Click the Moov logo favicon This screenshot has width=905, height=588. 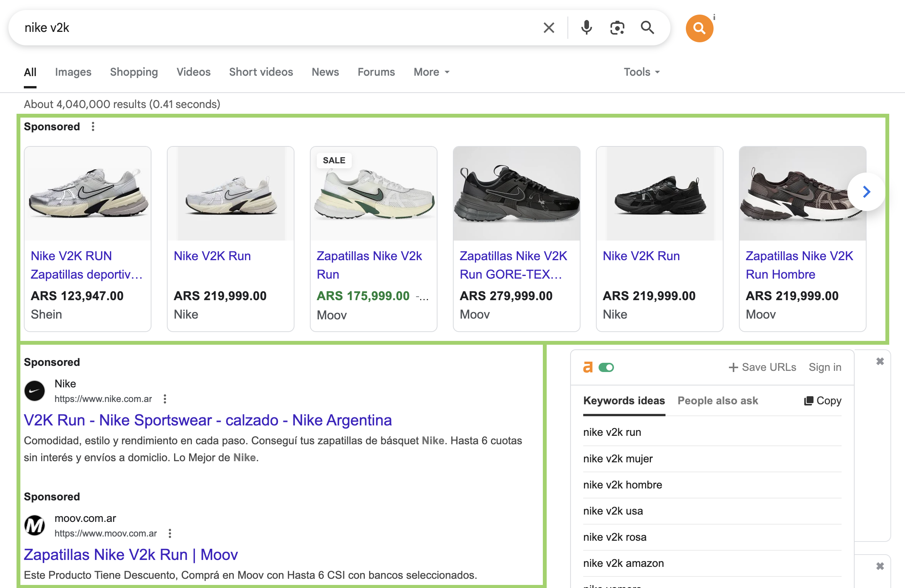(x=35, y=525)
